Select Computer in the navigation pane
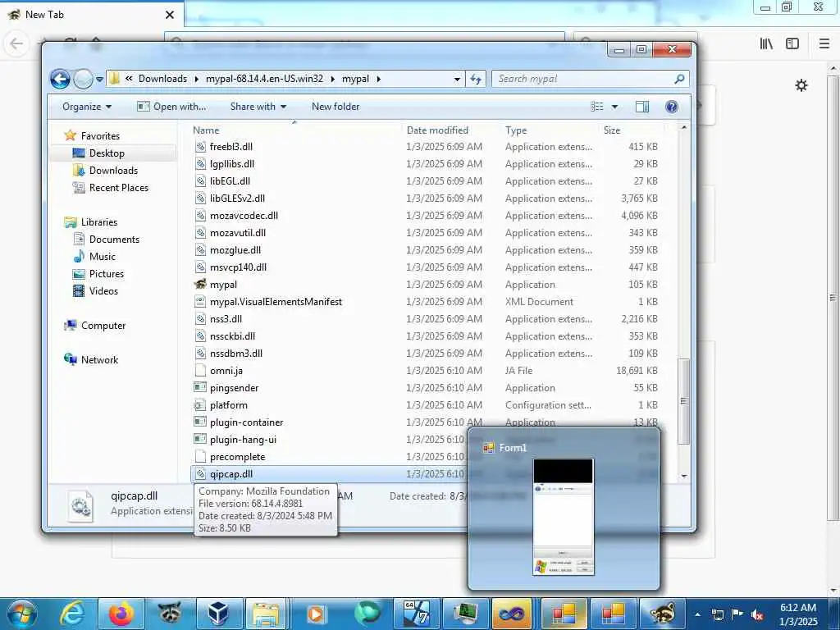Image resolution: width=840 pixels, height=630 pixels. click(95, 326)
